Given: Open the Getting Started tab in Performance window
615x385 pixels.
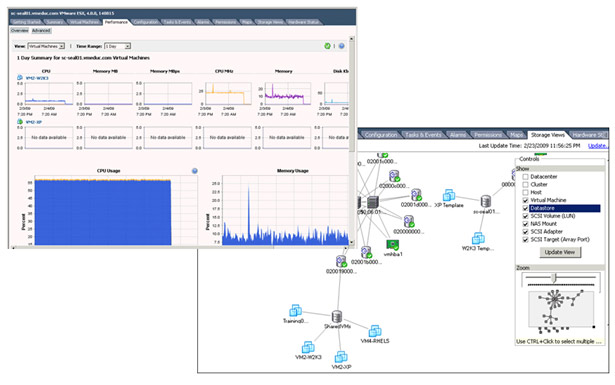Looking at the screenshot, I should (x=27, y=22).
